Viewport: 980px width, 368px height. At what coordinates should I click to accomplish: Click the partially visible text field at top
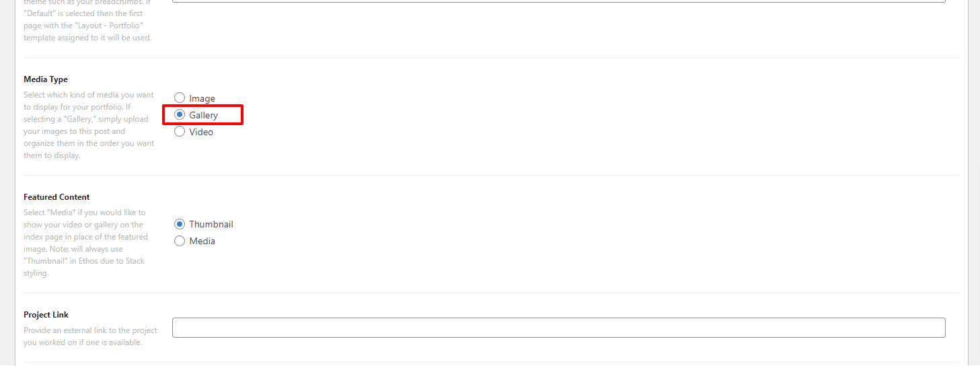pyautogui.click(x=558, y=1)
